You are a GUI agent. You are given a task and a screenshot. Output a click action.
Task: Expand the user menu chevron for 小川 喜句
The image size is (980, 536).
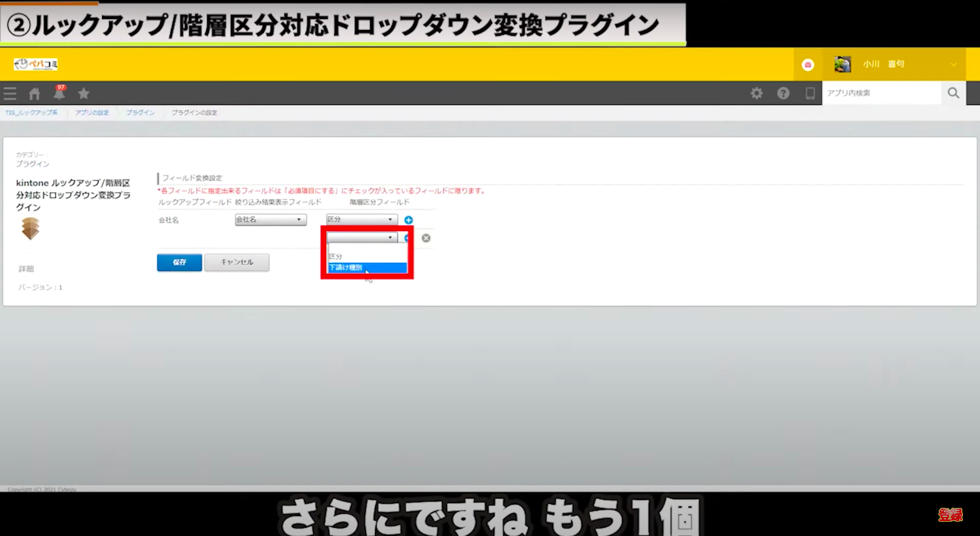click(x=953, y=65)
